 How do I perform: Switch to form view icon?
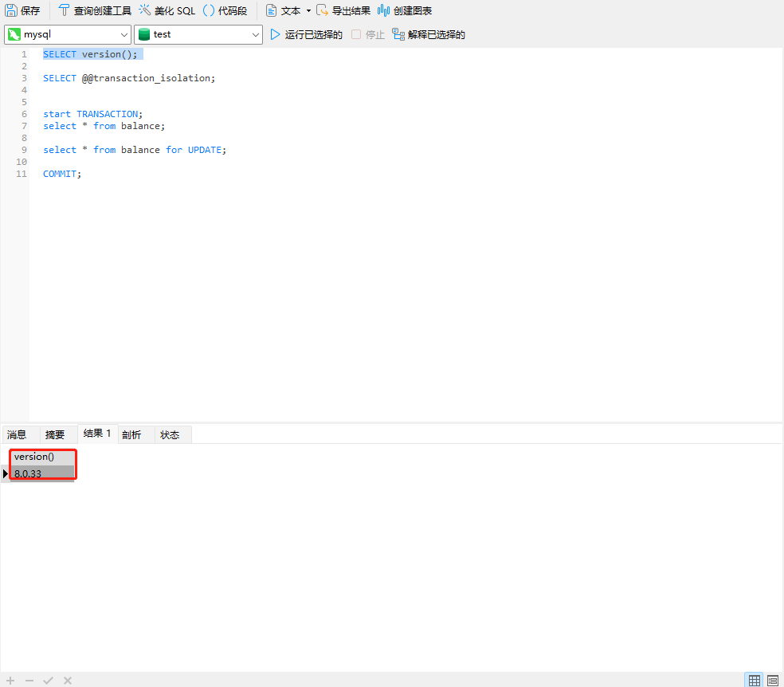click(x=773, y=680)
